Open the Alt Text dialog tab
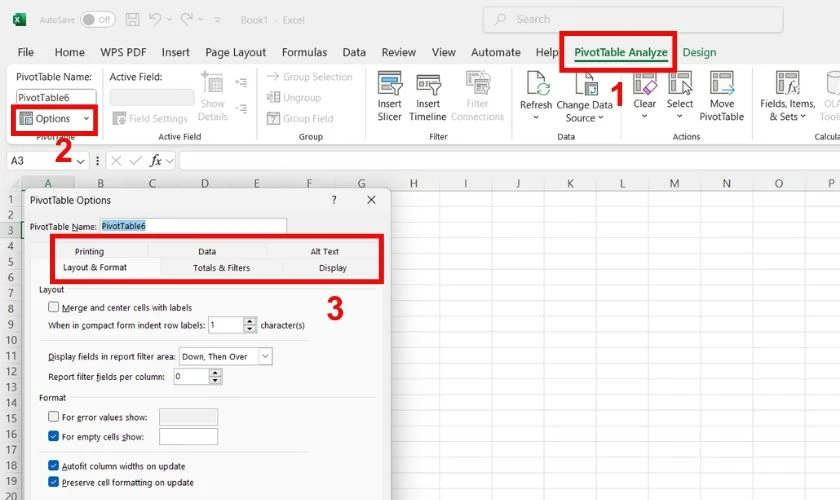The height and width of the screenshot is (500, 840). pos(325,251)
